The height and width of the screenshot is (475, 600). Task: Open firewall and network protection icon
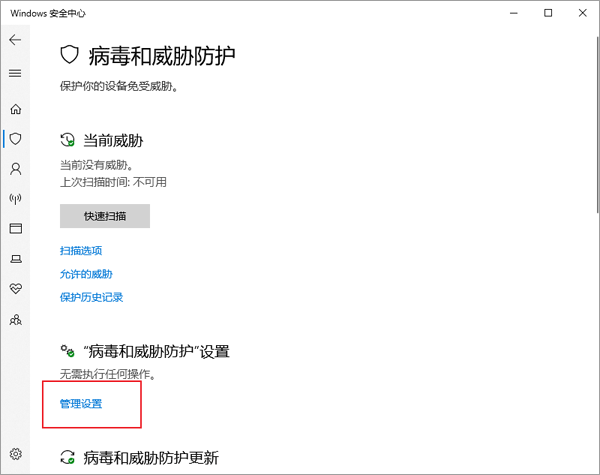tap(15, 199)
